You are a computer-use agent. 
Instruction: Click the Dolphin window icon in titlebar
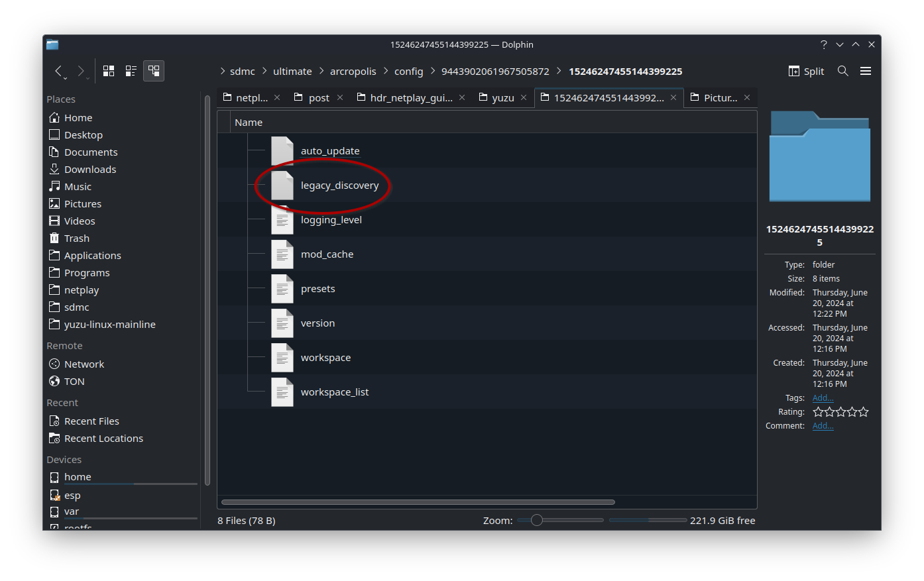click(x=52, y=44)
